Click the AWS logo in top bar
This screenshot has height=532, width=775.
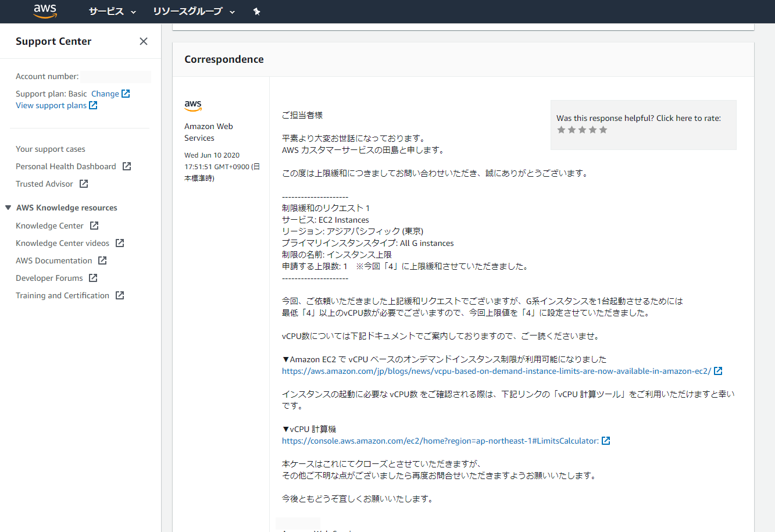click(45, 11)
